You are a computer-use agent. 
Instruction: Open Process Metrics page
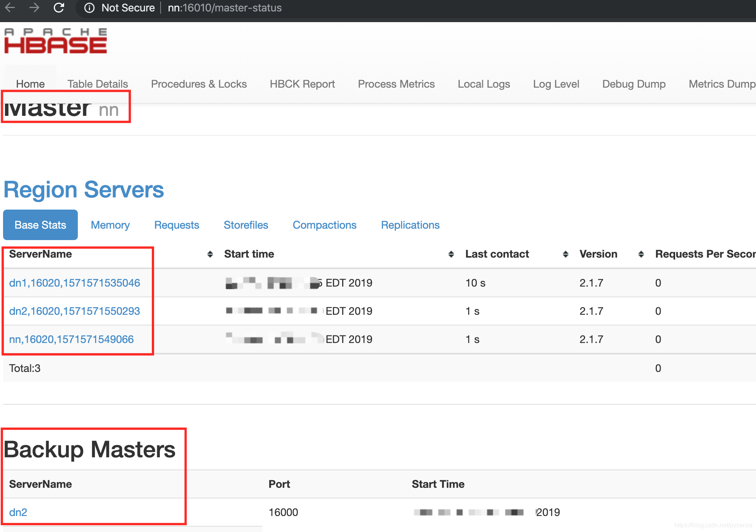pyautogui.click(x=396, y=84)
